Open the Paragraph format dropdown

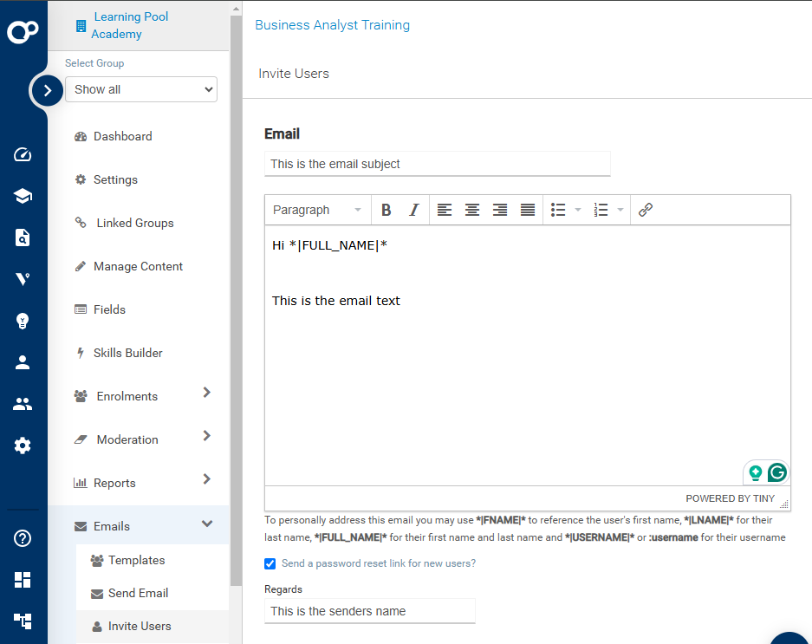click(317, 210)
